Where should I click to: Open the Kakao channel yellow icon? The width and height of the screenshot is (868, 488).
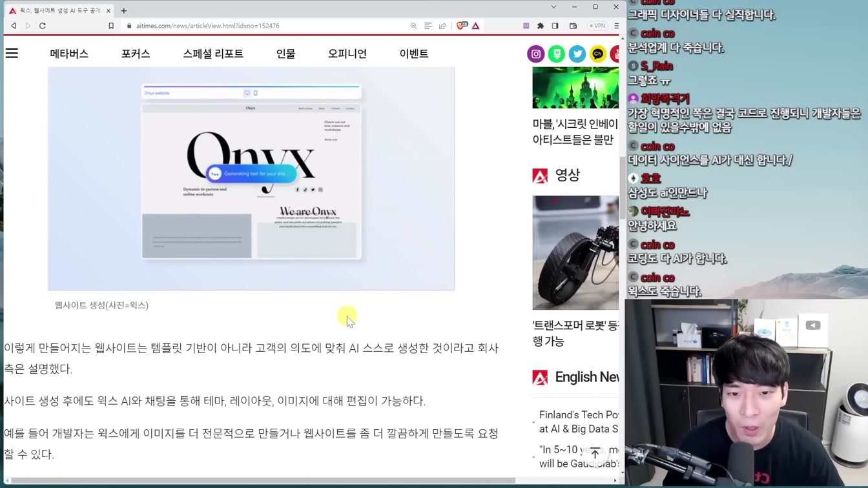tap(598, 54)
